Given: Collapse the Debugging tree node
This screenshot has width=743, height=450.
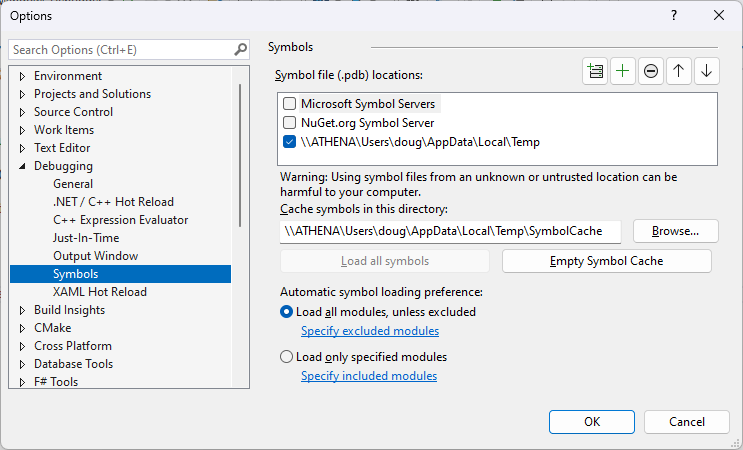Looking at the screenshot, I should tap(23, 166).
